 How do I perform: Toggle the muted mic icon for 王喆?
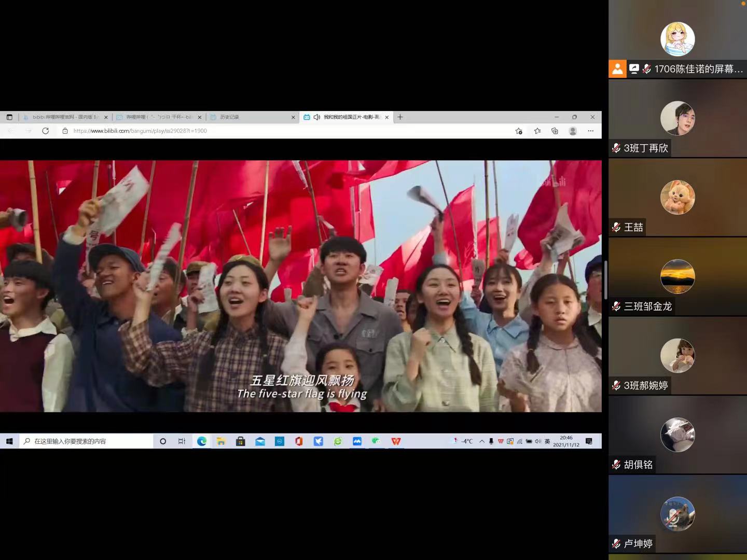(616, 228)
